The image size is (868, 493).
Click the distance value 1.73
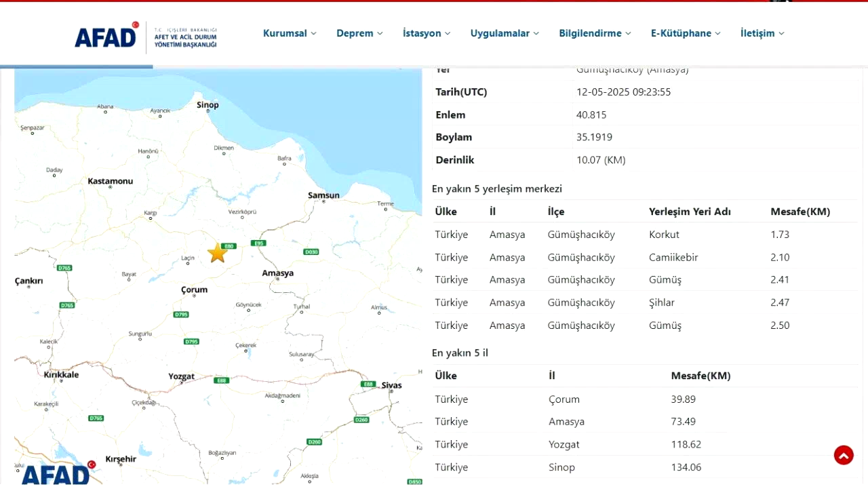coord(780,235)
